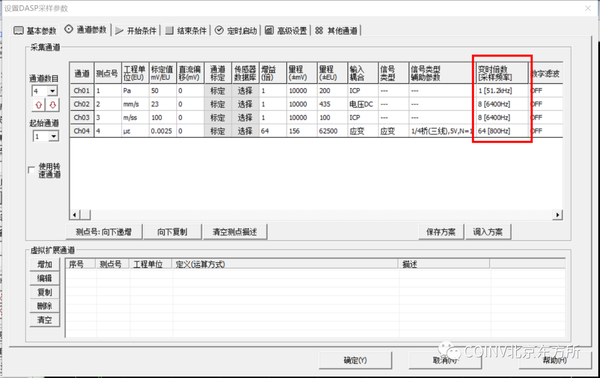Click the 0.0025 calibration value cell
Viewport: 600px width, 378px height.
[x=163, y=131]
